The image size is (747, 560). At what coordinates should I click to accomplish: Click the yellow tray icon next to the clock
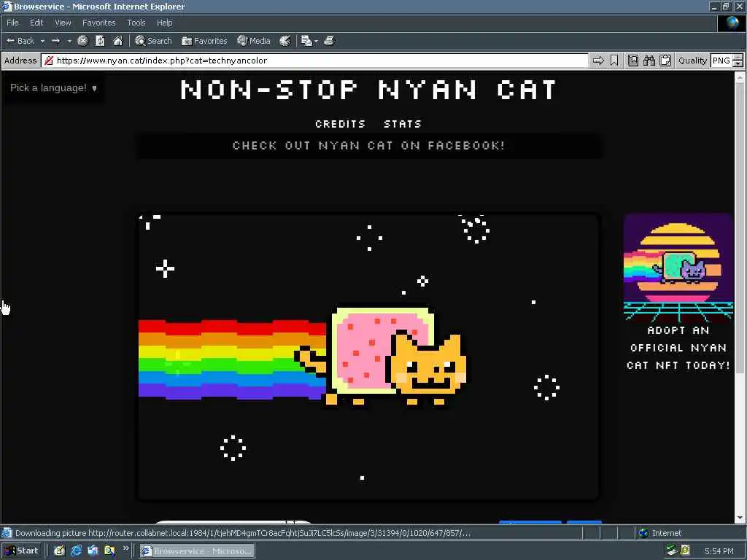(685, 551)
